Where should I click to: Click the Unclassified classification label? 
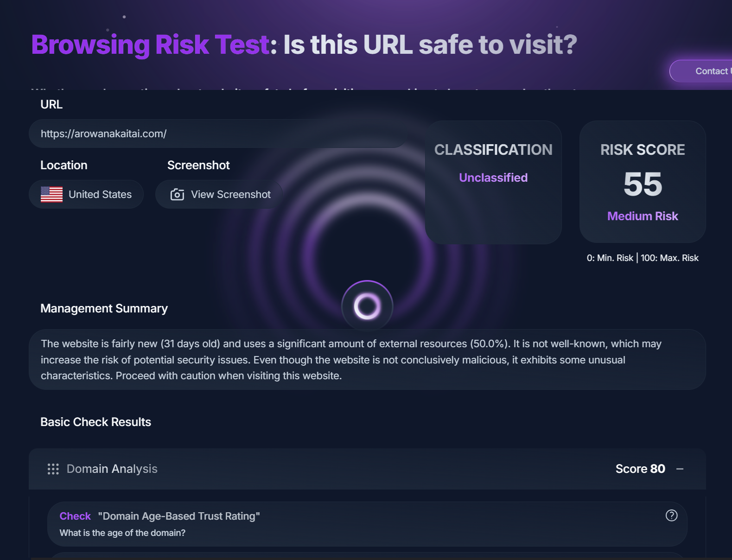coord(493,178)
